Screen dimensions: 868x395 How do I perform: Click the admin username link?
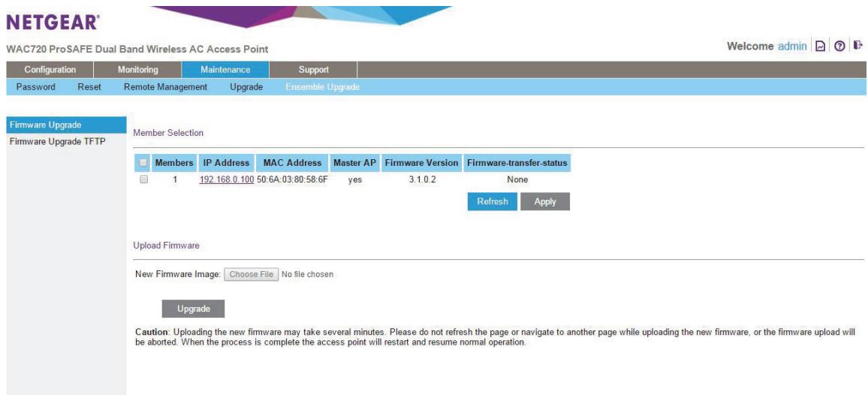792,47
